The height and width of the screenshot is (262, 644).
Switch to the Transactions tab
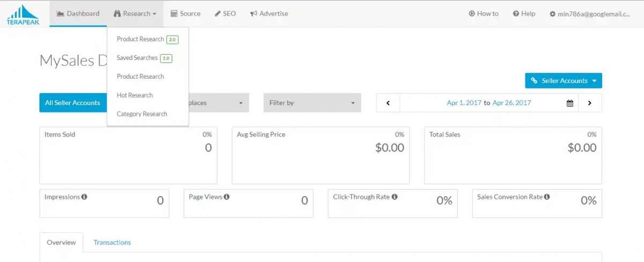[x=112, y=243]
